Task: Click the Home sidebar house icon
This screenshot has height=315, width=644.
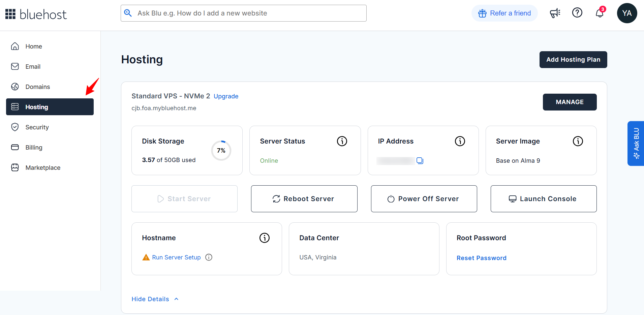Action: pos(15,46)
